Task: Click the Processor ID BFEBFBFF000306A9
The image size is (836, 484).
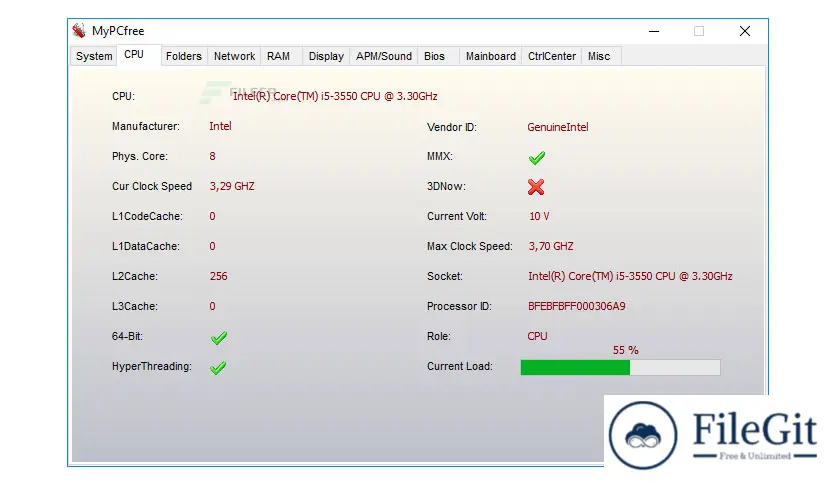Action: pos(576,306)
